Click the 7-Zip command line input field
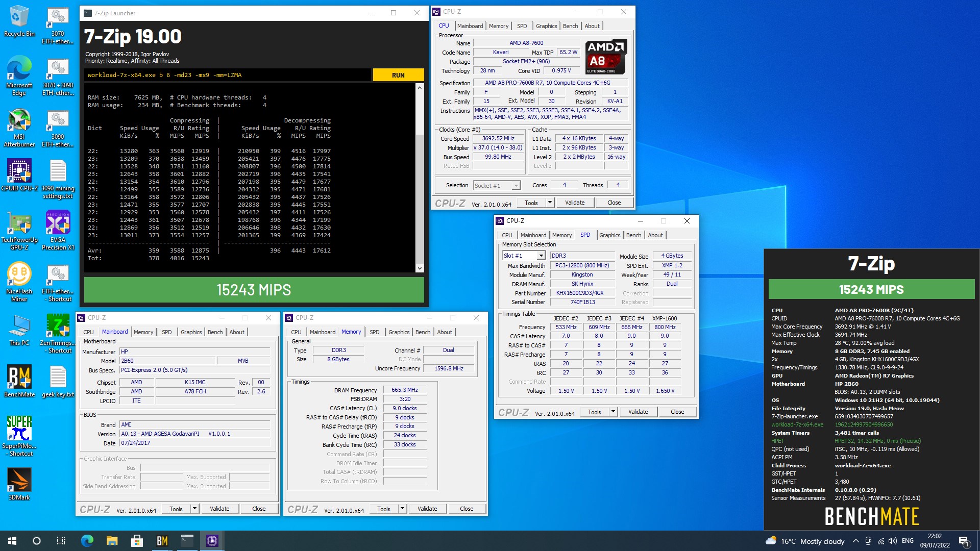This screenshot has height=551, width=980. click(228, 75)
